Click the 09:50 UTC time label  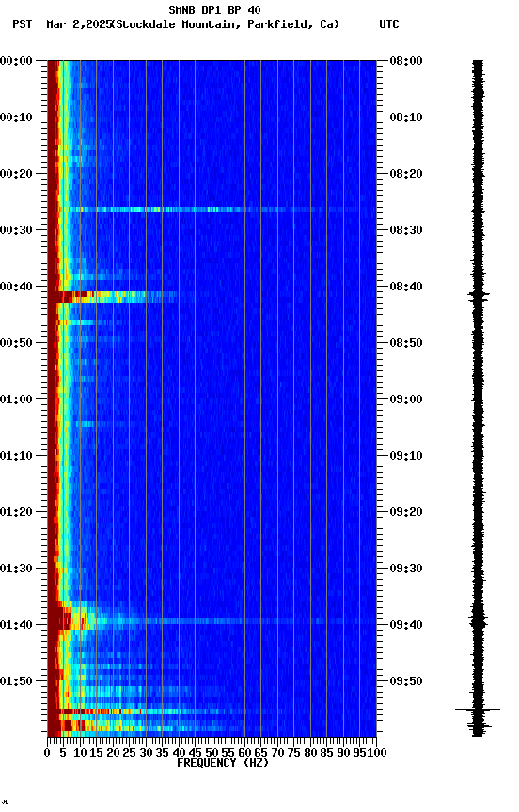click(406, 681)
